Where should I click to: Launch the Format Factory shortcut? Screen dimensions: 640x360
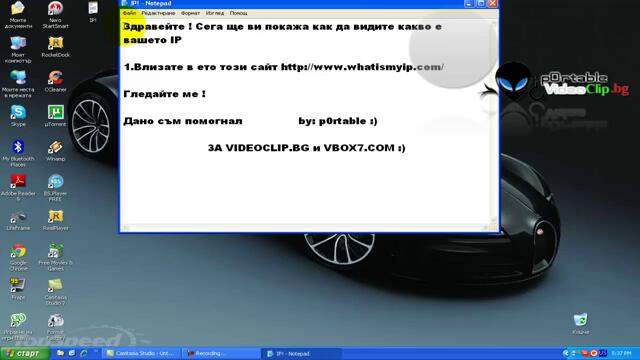[56, 327]
